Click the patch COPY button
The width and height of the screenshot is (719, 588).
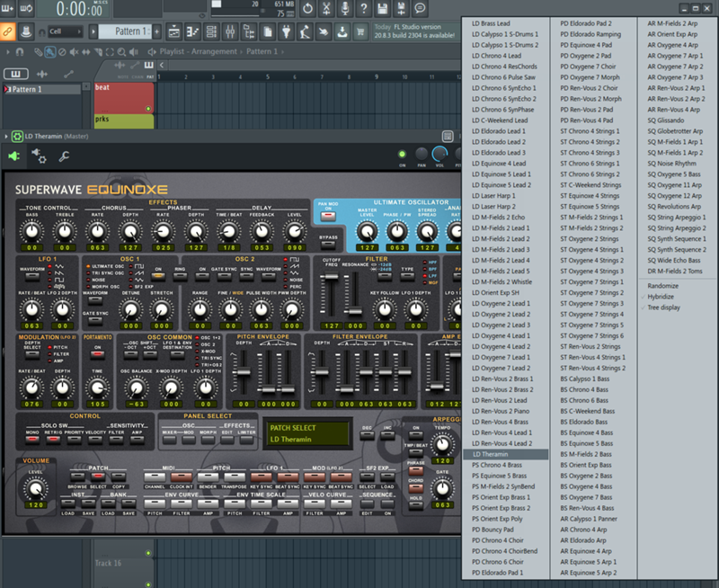tap(119, 477)
